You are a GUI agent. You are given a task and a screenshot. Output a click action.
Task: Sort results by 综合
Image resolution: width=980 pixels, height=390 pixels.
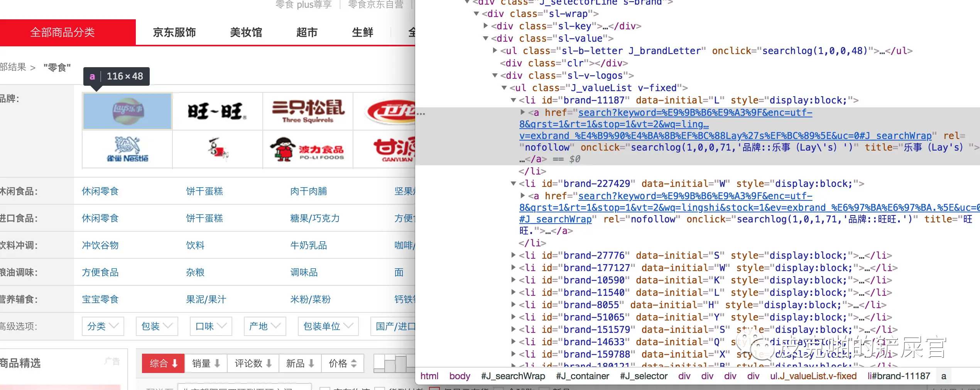(x=163, y=363)
